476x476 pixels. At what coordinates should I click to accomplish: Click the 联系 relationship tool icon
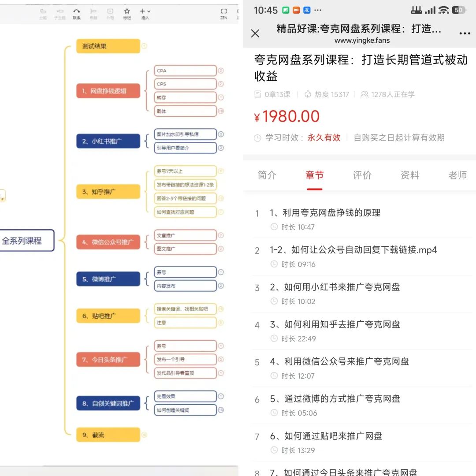pyautogui.click(x=77, y=11)
